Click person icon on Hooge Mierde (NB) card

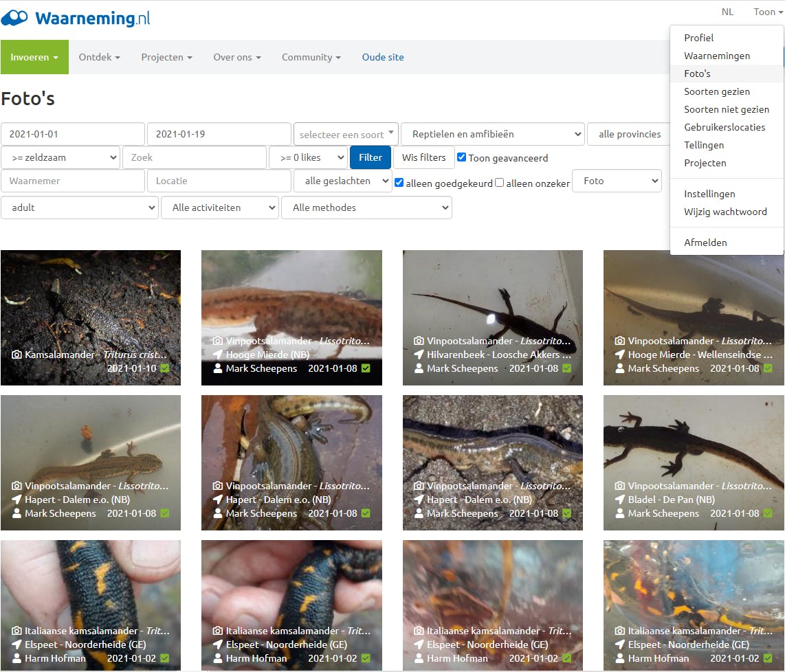(218, 368)
